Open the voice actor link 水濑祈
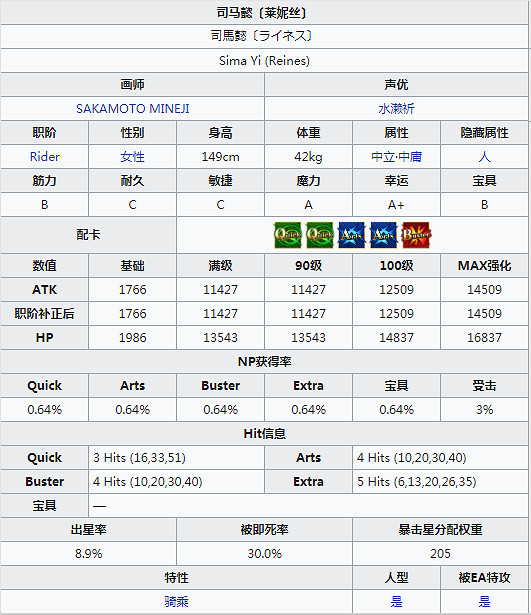 click(396, 109)
